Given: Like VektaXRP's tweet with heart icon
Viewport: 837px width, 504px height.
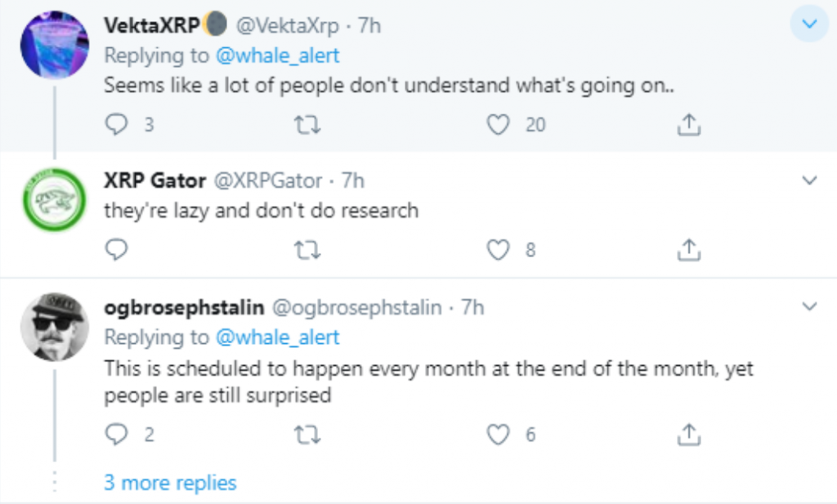Looking at the screenshot, I should tap(498, 125).
